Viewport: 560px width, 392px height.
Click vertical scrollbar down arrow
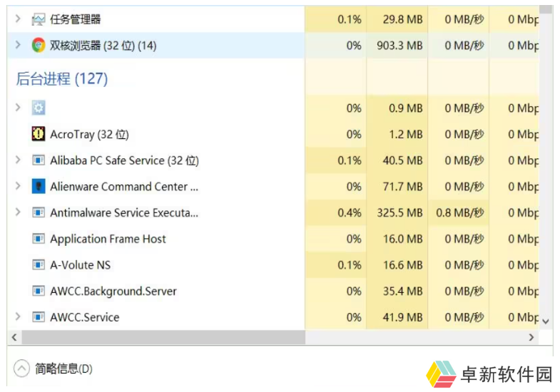(546, 321)
